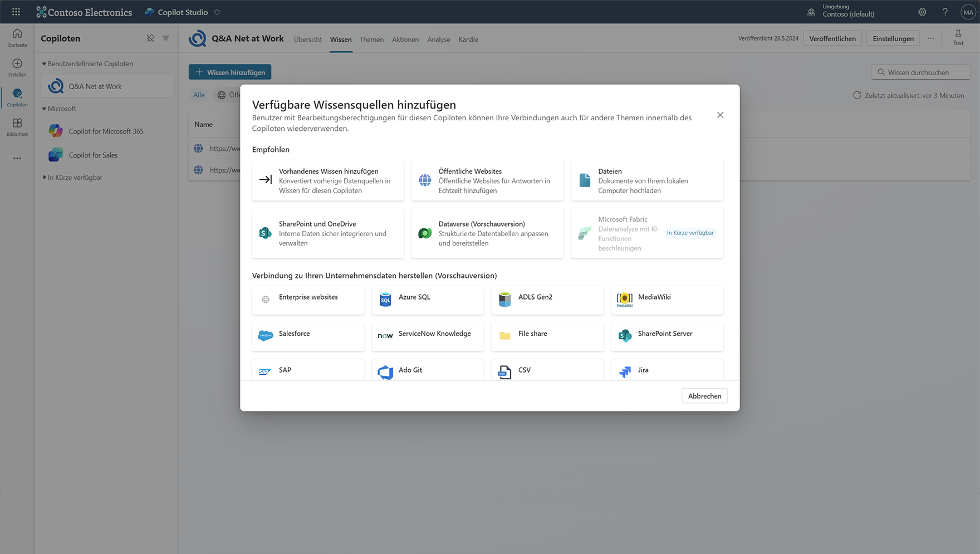This screenshot has height=554, width=980.
Task: Open the Copiloten filter icon
Action: [166, 38]
